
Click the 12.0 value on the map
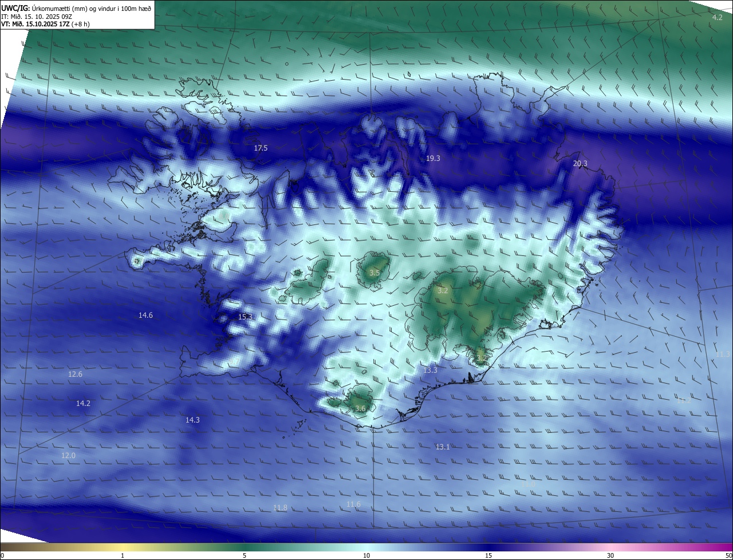68,455
